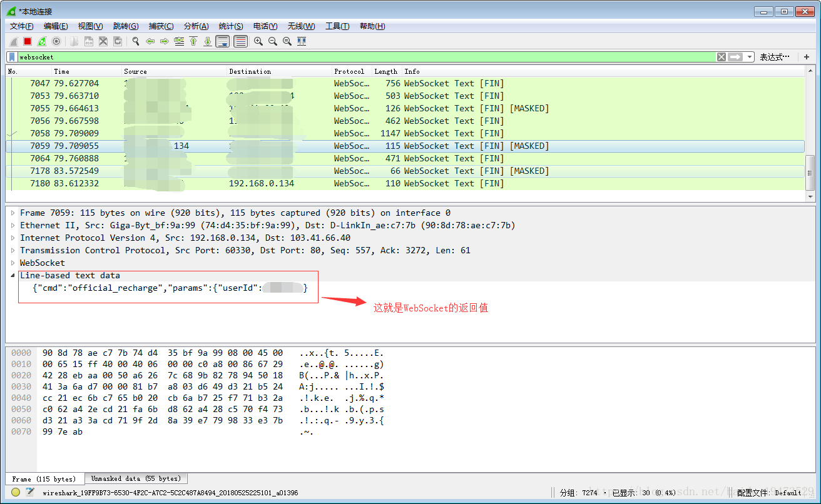Select the official_recharge JSON payload line
Image resolution: width=821 pixels, height=504 pixels.
[170, 288]
